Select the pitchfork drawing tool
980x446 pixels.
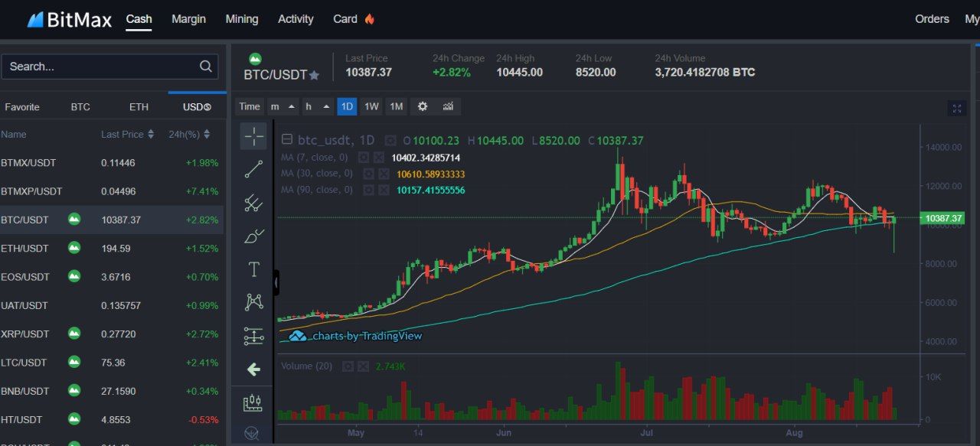click(253, 203)
